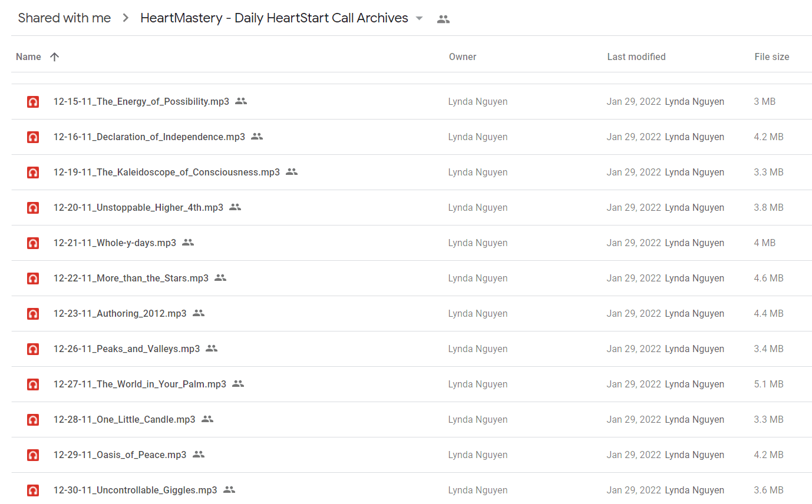This screenshot has width=812, height=504.
Task: Open HeartMastery - Daily HeartStart Call Archives title
Action: coord(274,18)
